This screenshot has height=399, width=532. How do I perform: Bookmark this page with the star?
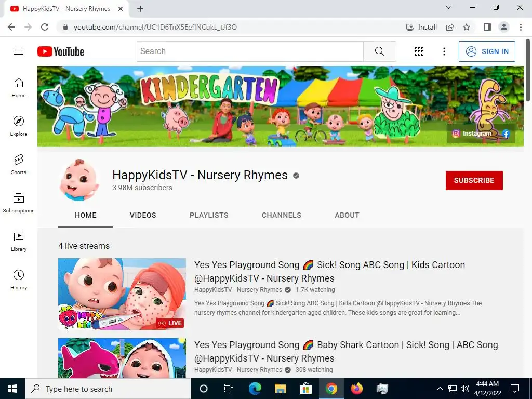[x=467, y=27]
